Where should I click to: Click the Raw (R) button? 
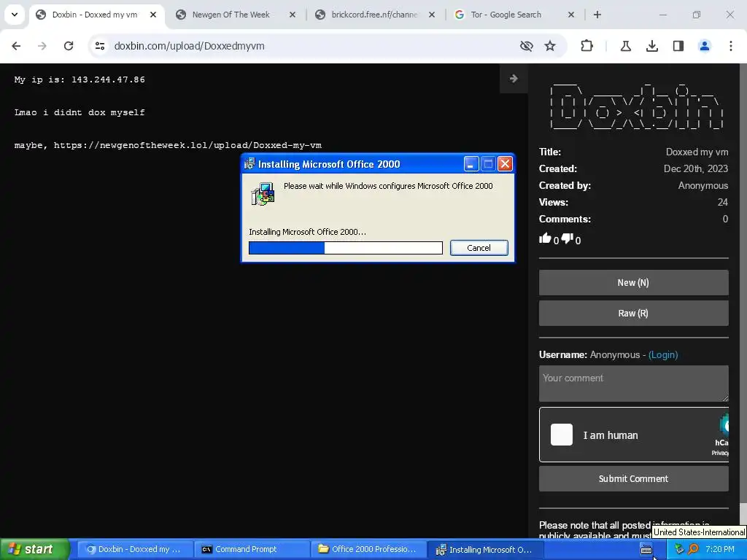634,314
